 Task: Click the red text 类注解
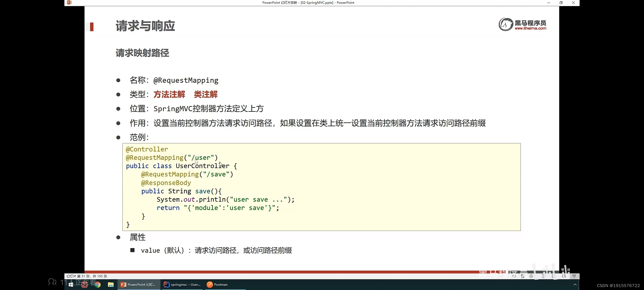tap(206, 94)
